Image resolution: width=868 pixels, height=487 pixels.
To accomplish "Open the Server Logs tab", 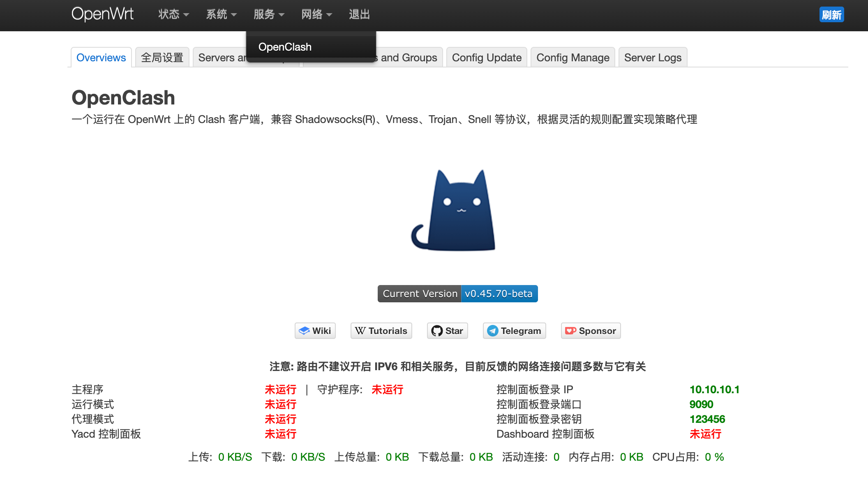I will pos(653,58).
